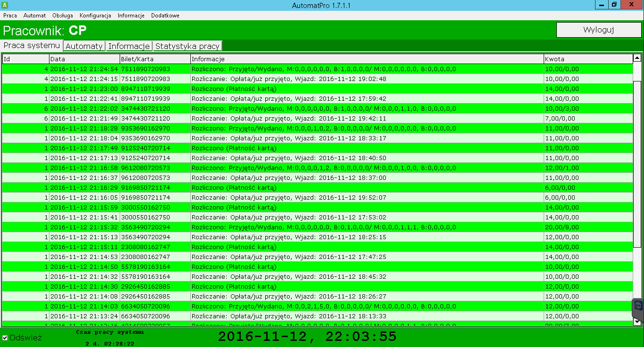
Task: Open the Obsługa menu
Action: [62, 15]
